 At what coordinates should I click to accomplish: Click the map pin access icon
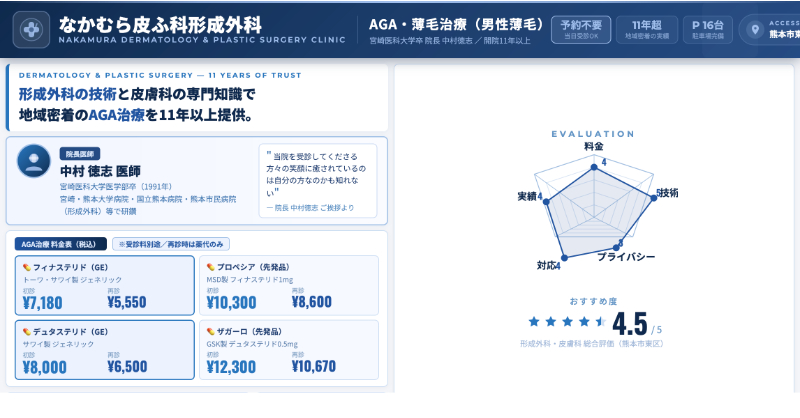pos(757,29)
